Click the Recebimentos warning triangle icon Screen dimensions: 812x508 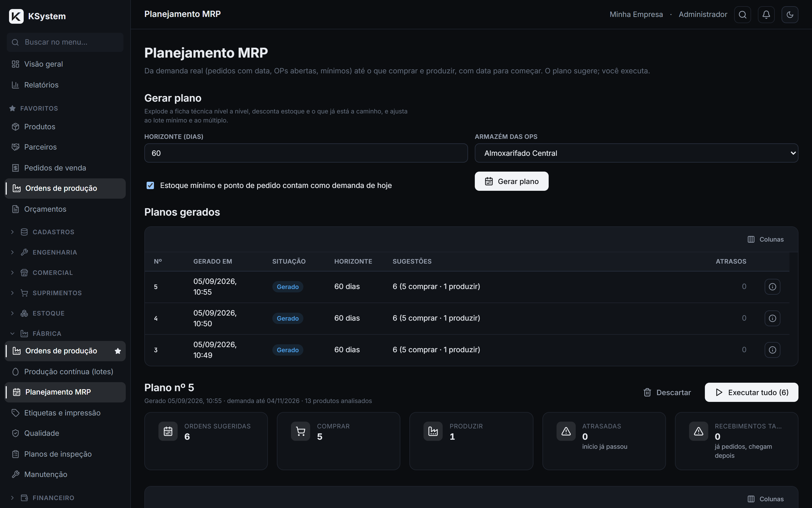(698, 431)
